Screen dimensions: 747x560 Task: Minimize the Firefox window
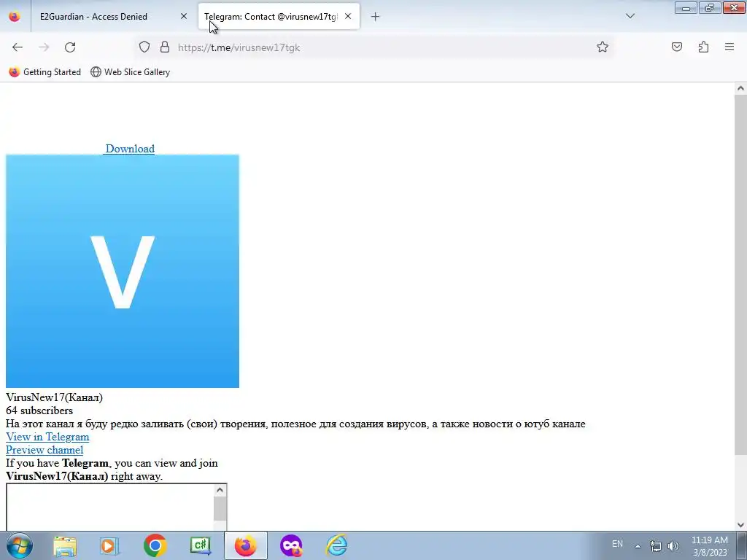[686, 8]
